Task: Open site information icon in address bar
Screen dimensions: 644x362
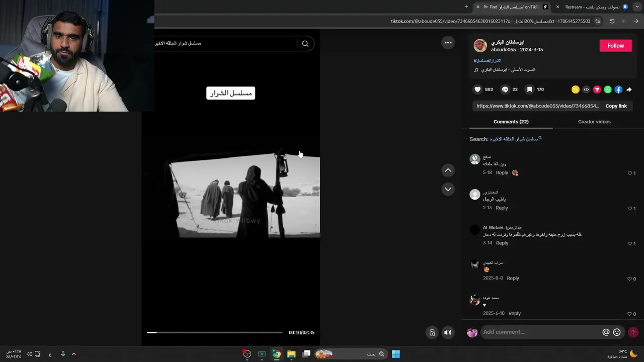Action: [598, 21]
